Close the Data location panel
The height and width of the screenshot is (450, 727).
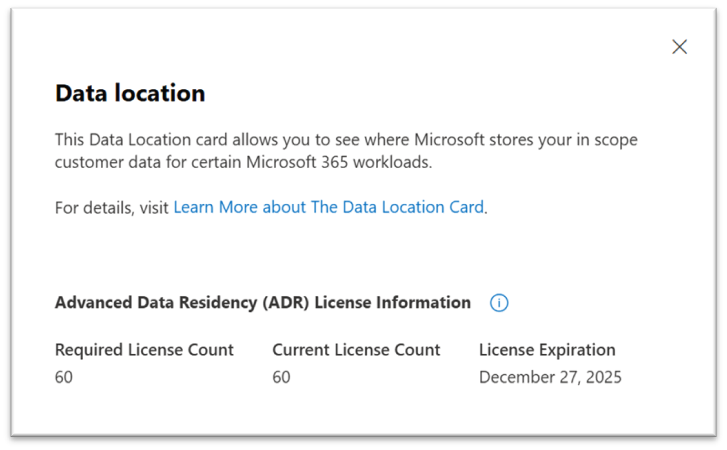[x=679, y=47]
